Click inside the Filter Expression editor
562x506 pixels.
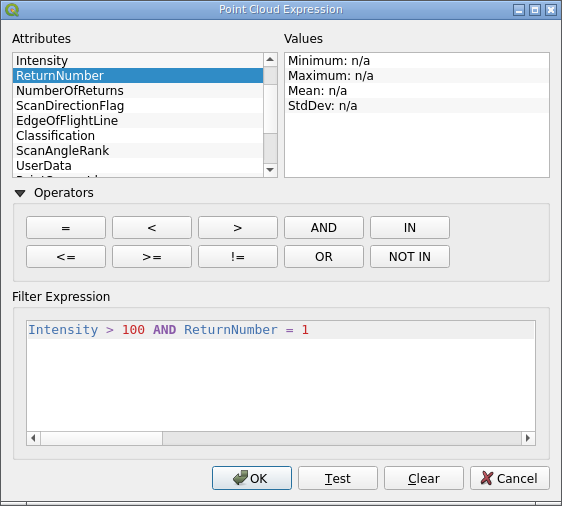point(281,376)
